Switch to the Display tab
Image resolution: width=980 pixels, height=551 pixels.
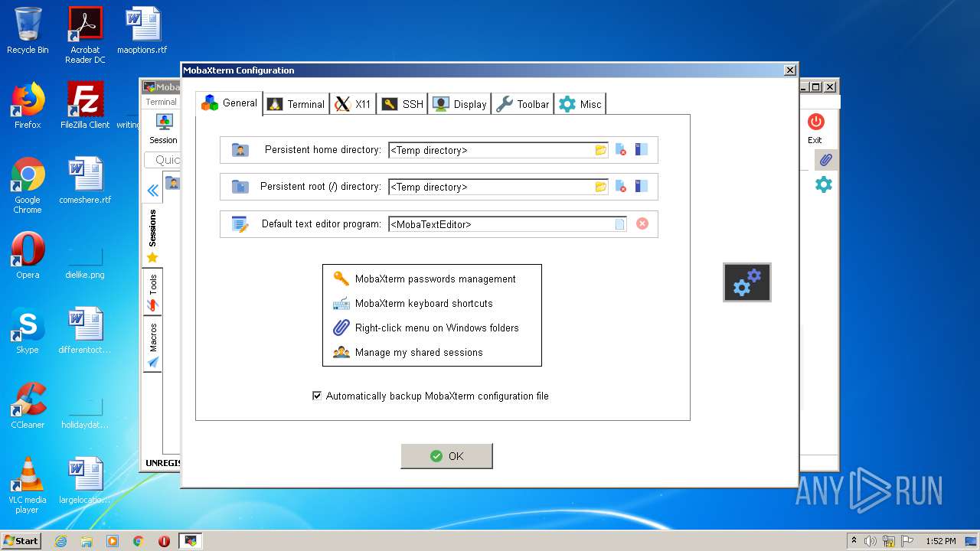point(459,104)
